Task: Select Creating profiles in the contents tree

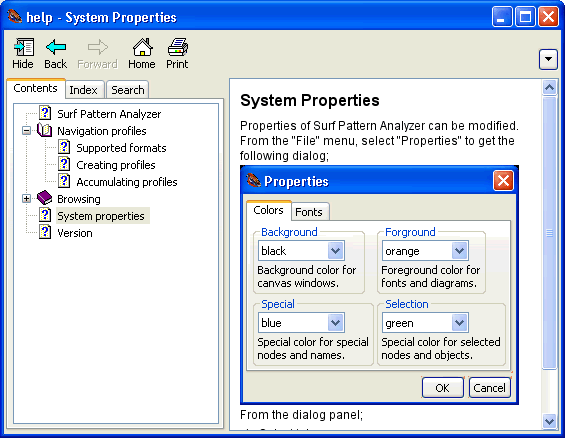Action: coord(116,165)
